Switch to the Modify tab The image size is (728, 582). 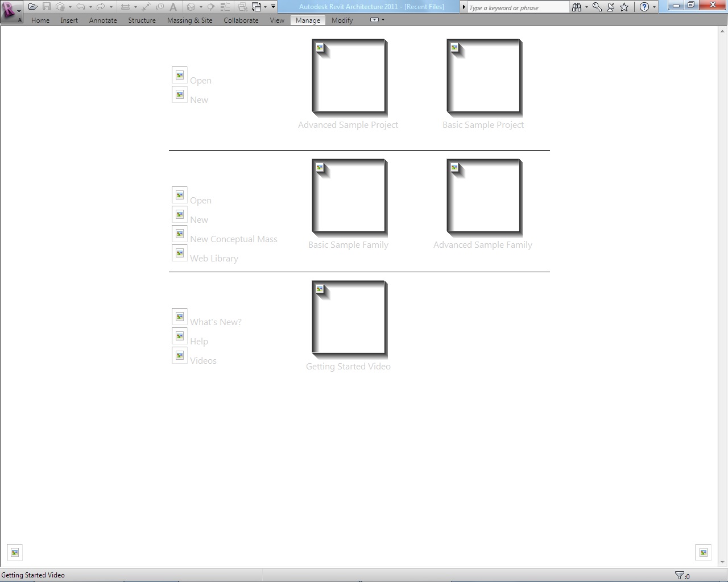342,20
